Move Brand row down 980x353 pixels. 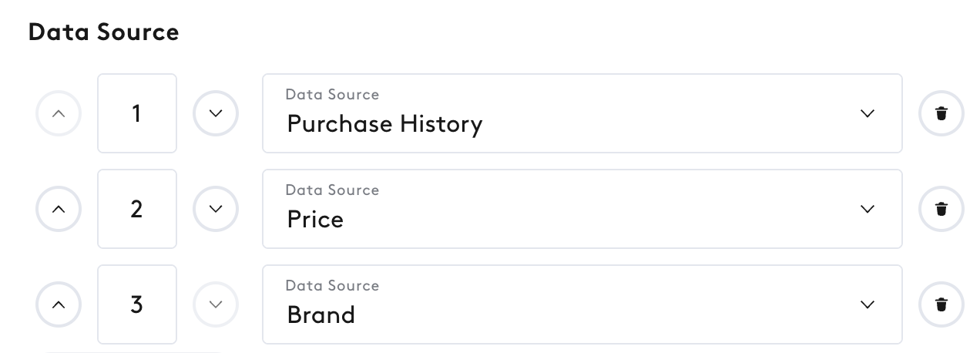(x=216, y=304)
